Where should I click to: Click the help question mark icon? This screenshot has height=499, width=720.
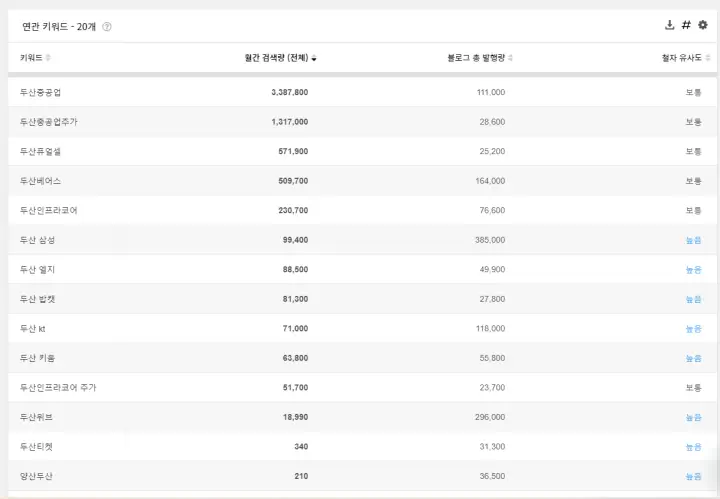tap(107, 27)
